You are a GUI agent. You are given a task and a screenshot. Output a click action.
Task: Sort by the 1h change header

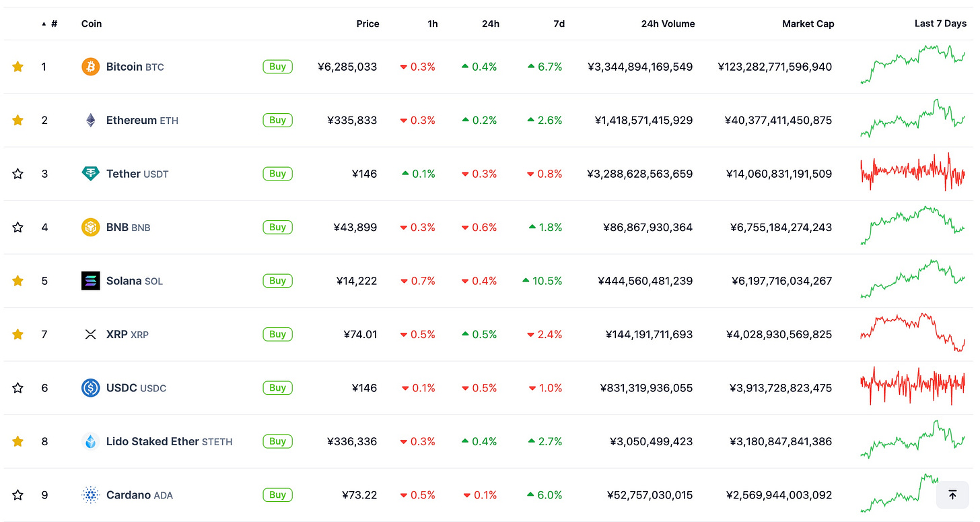pos(433,24)
